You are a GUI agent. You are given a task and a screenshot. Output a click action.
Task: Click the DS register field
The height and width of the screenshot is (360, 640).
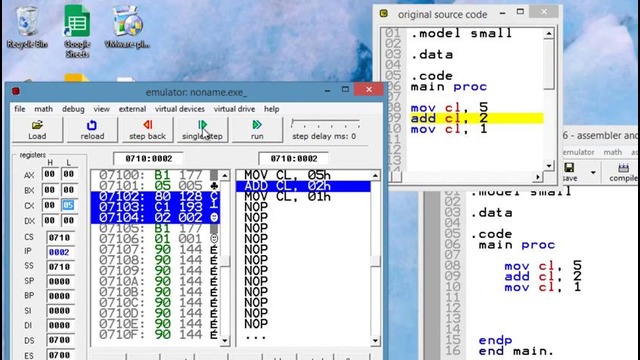click(x=60, y=340)
